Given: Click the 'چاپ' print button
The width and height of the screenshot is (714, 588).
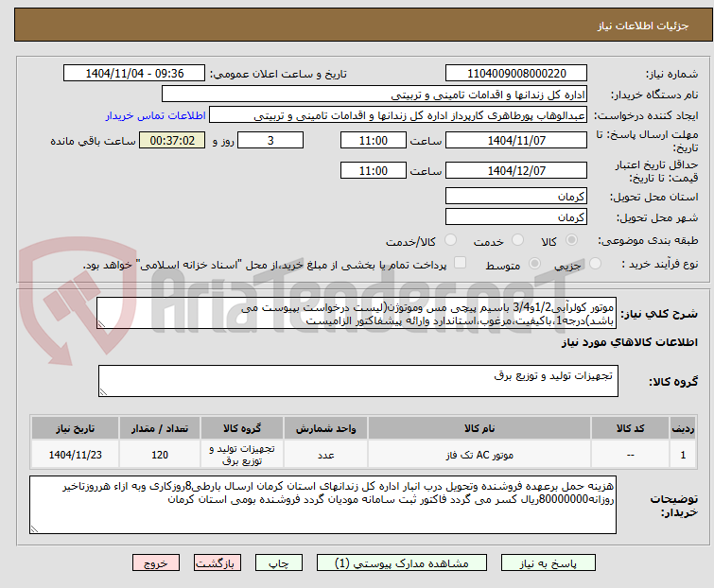Looking at the screenshot, I should [x=279, y=563].
